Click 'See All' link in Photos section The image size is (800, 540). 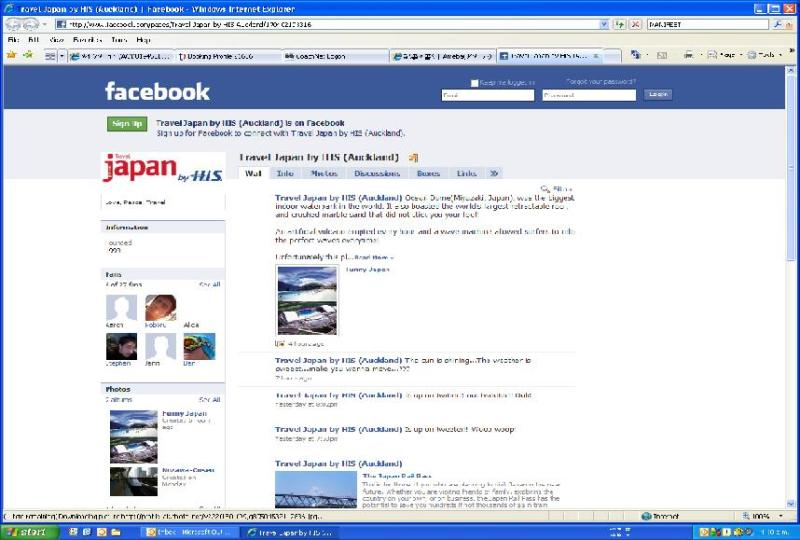tap(210, 400)
